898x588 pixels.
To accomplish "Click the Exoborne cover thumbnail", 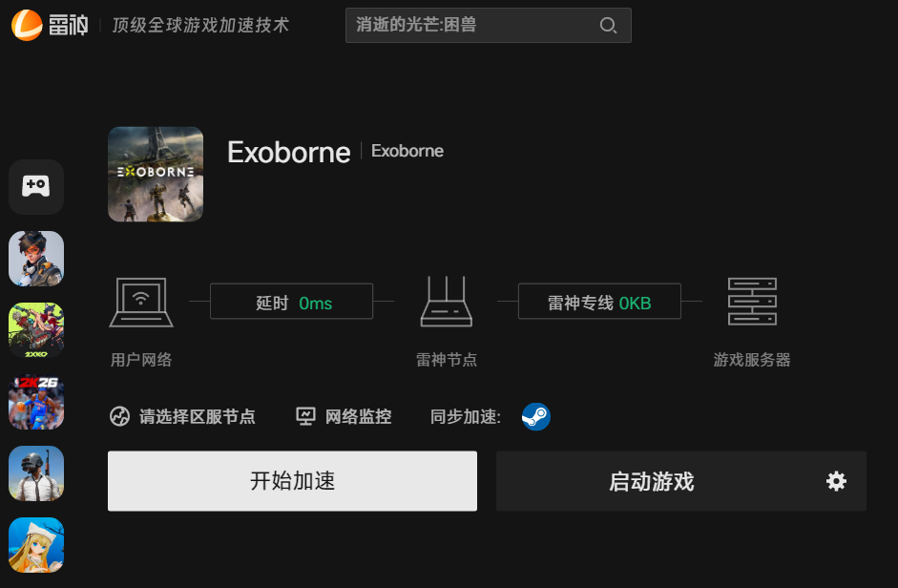I will point(156,175).
